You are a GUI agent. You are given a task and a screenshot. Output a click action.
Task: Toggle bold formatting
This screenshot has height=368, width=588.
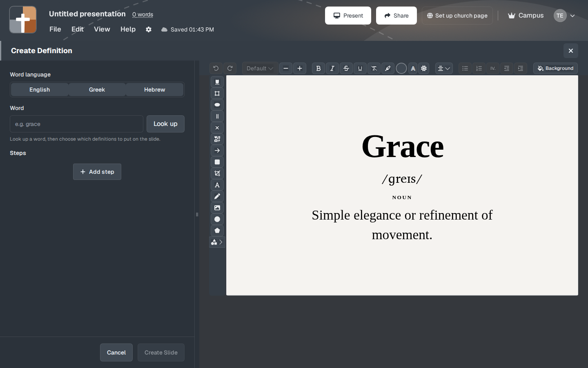(318, 68)
